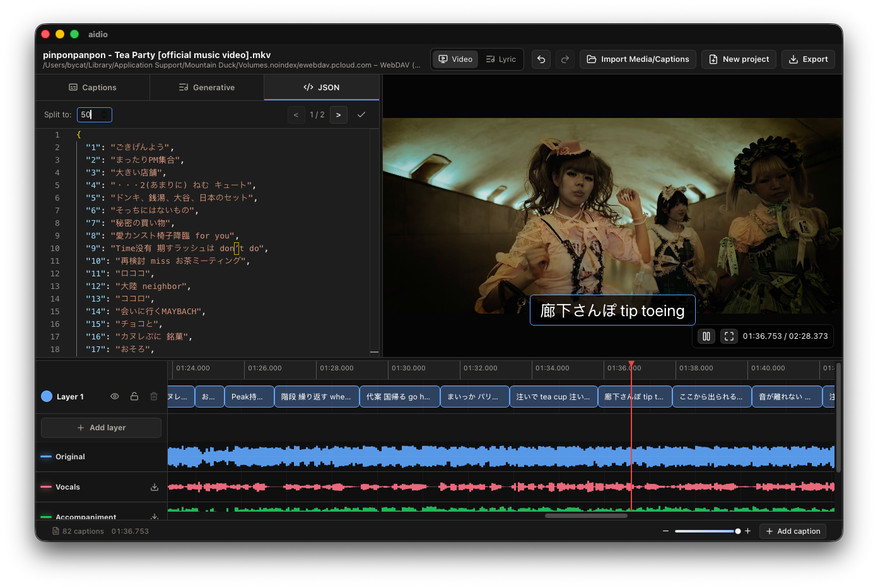Toggle the Layer 1 lock icon

pos(134,396)
